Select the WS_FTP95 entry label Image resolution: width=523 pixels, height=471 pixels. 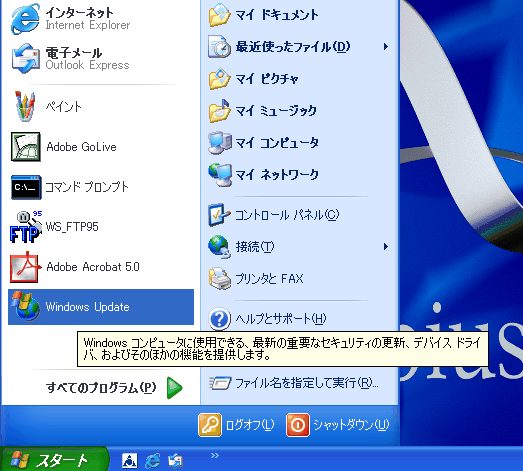click(x=72, y=227)
